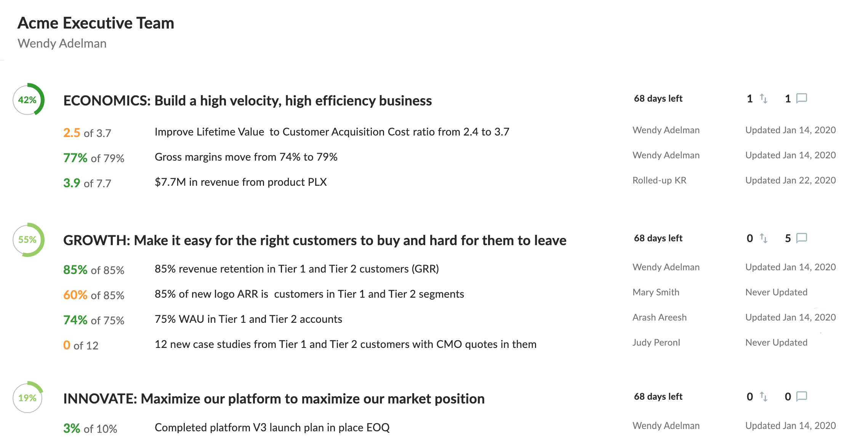Click the alignment arrows icon for ECONOMICS
The width and height of the screenshot is (868, 437).
pos(764,99)
